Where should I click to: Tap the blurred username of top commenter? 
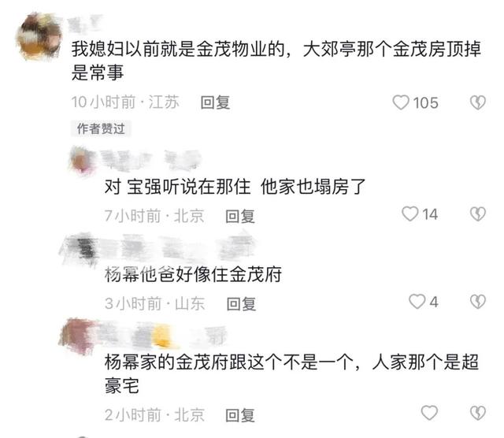coord(86,24)
